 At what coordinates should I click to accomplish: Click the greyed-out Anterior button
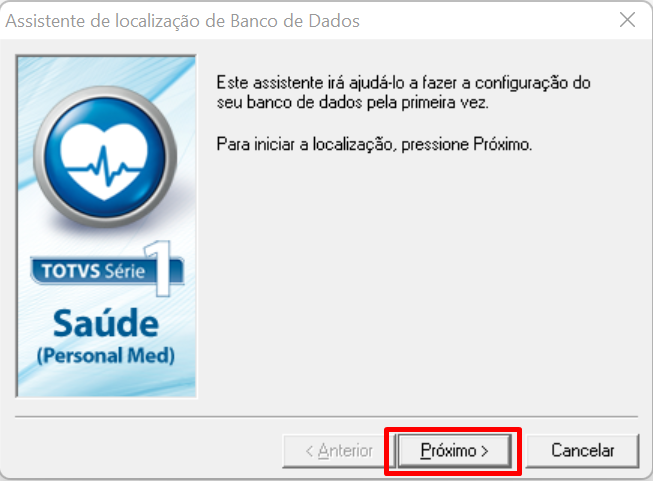click(338, 451)
